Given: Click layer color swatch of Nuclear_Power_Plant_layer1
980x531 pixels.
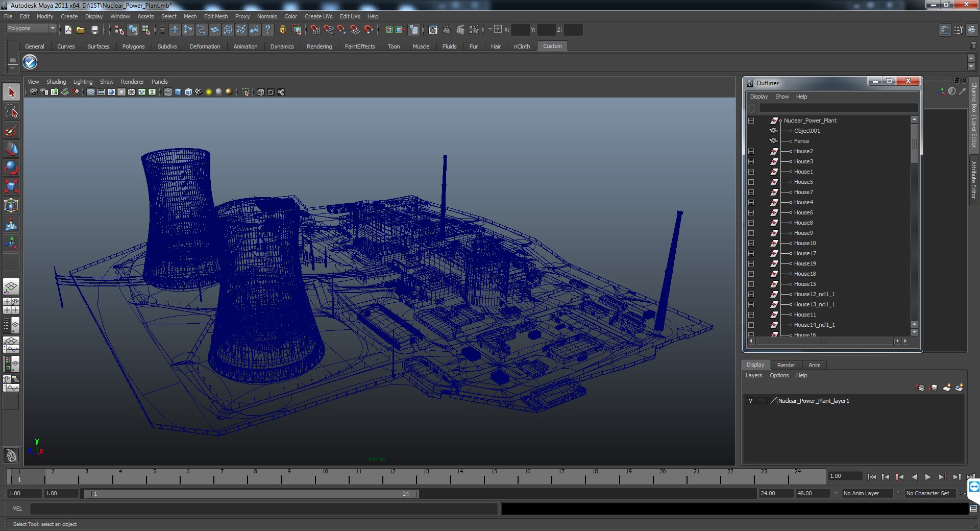Looking at the screenshot, I should pyautogui.click(x=773, y=401).
